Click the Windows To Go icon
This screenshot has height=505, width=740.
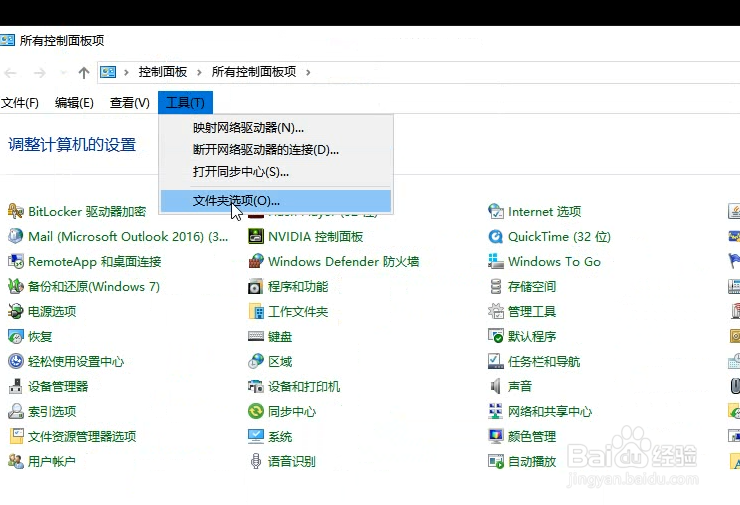[x=496, y=261]
